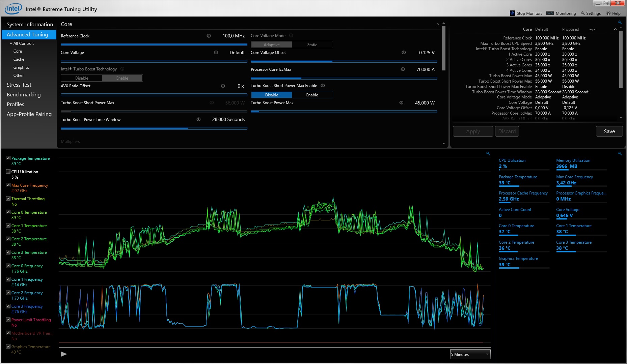Open the Monitoring icon in header

pos(550,13)
